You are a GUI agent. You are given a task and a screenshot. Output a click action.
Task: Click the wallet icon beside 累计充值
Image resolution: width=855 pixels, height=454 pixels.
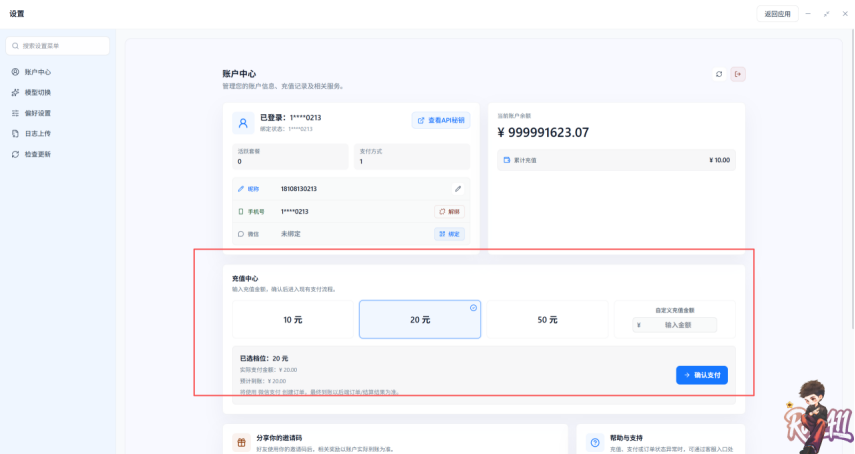click(x=507, y=160)
